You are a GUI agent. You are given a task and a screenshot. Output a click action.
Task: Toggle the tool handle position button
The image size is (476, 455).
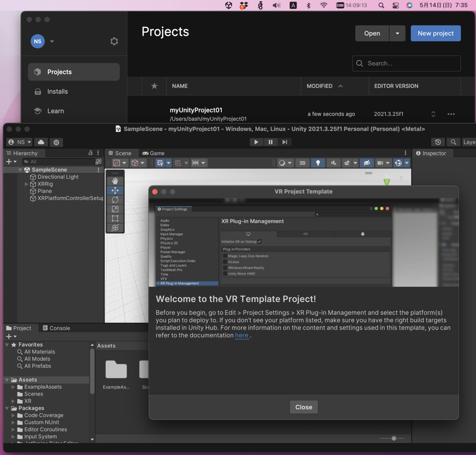coord(120,163)
